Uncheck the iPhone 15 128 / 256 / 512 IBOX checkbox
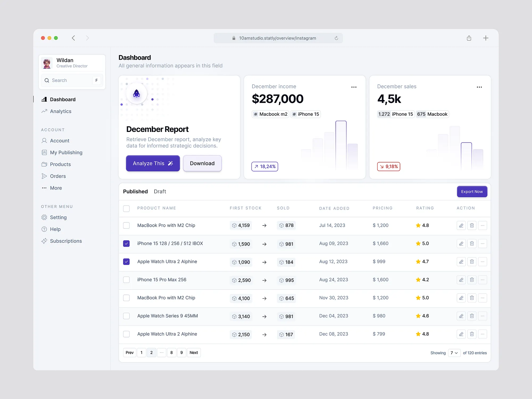Viewport: 532px width, 399px height. (x=126, y=244)
